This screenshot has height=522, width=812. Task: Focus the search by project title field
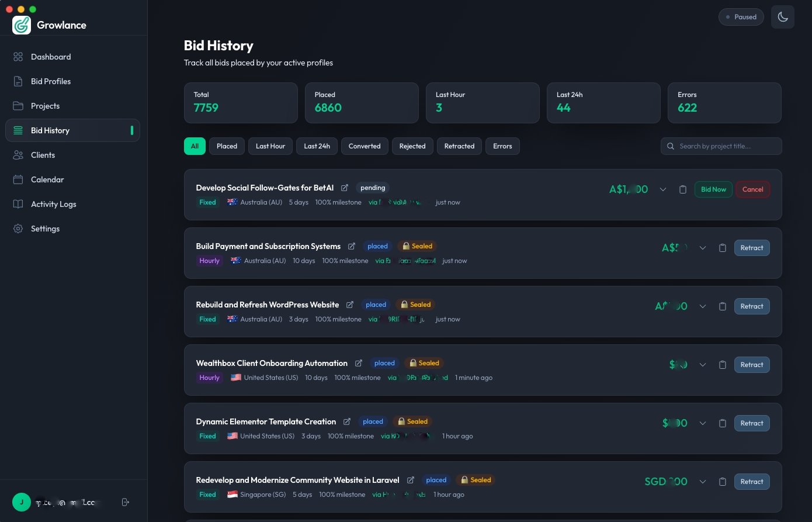click(721, 146)
